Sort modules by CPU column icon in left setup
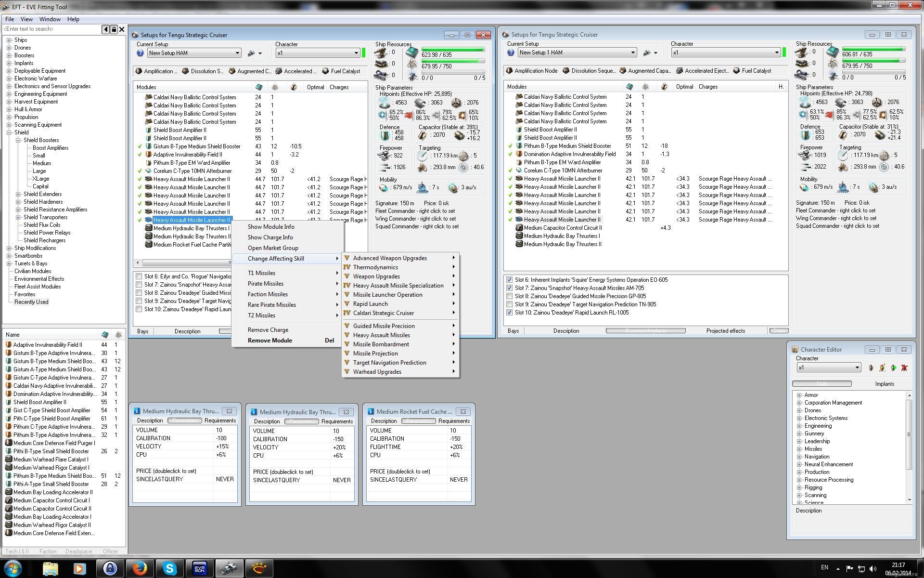Viewport: 924px width, 578px height. coord(259,87)
